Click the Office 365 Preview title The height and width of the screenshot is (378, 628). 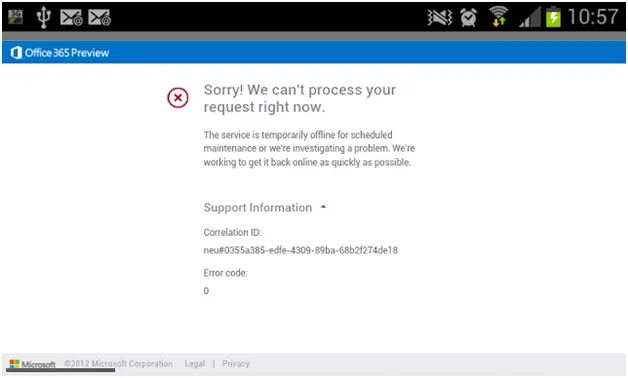point(67,52)
